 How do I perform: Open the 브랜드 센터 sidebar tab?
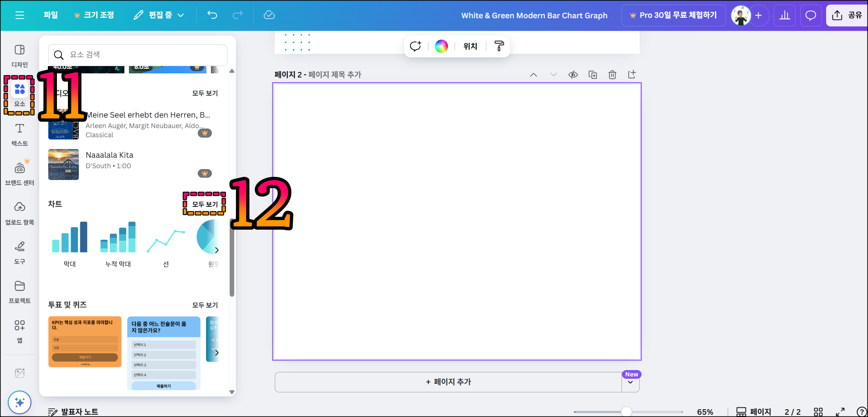pyautogui.click(x=20, y=174)
